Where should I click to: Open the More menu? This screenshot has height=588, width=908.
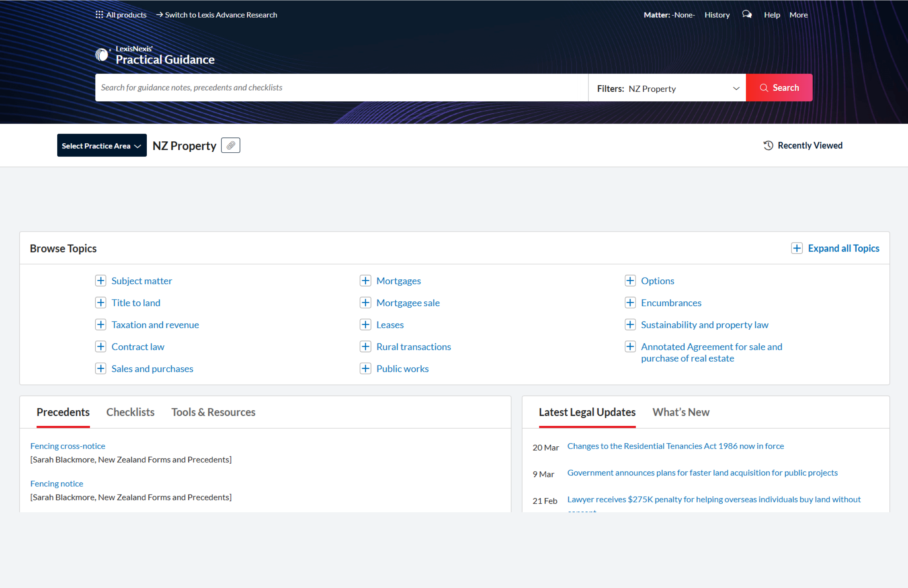click(798, 15)
